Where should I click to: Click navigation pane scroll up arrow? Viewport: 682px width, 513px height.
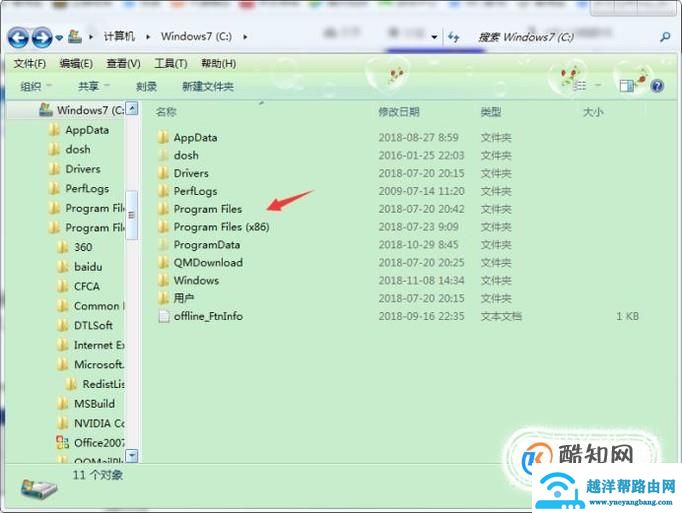pos(132,108)
